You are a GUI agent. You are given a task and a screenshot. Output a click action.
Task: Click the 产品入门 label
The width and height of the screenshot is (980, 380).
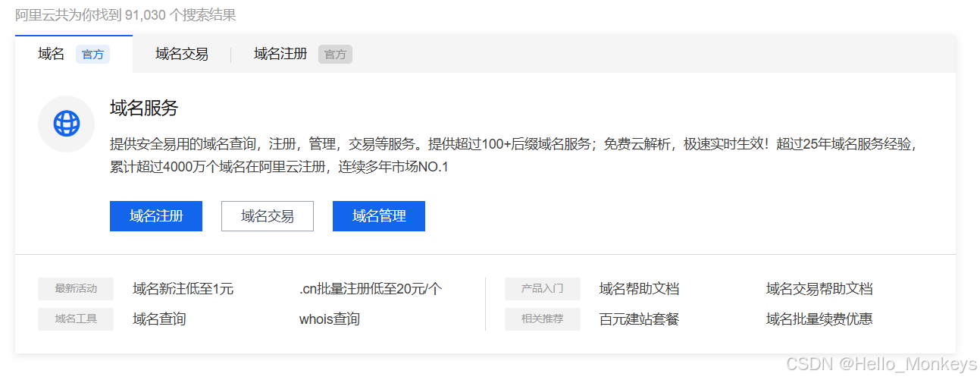(543, 289)
